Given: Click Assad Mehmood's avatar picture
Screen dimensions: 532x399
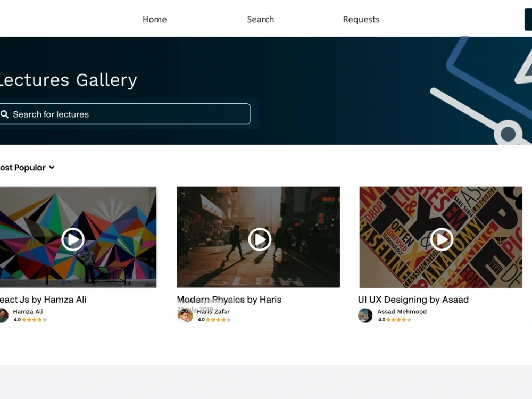Looking at the screenshot, I should point(365,315).
